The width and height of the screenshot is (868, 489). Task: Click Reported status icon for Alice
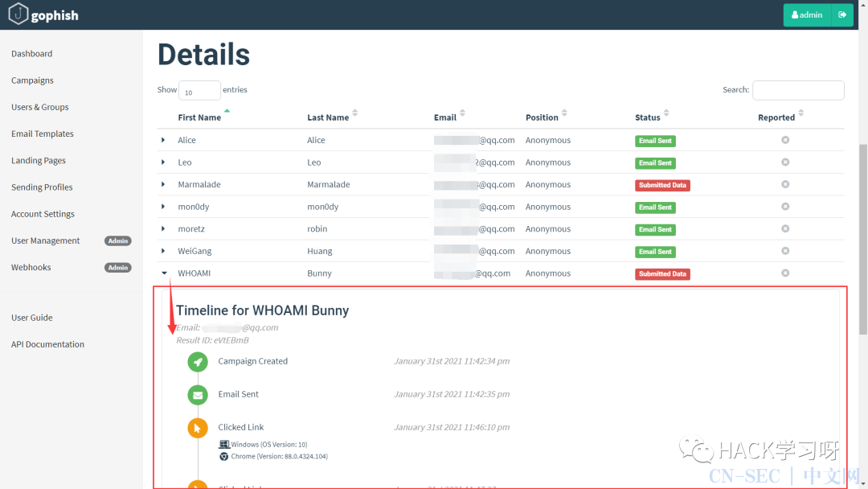coord(785,140)
